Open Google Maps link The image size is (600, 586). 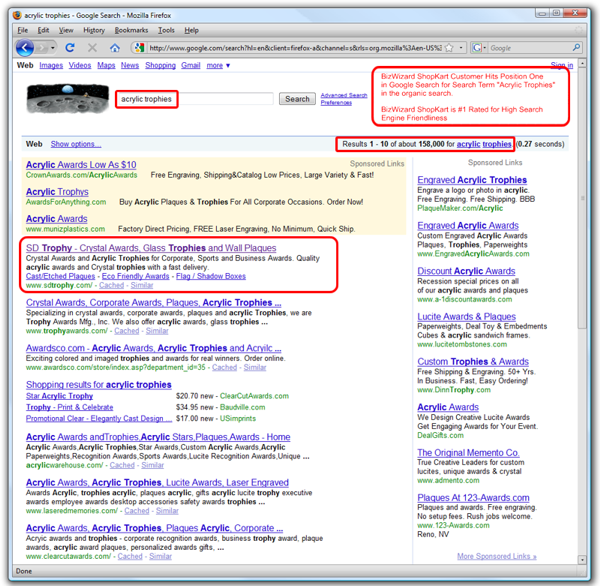(106, 65)
